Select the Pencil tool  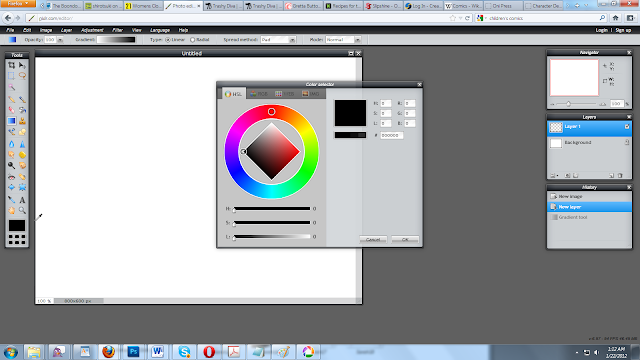click(11, 99)
